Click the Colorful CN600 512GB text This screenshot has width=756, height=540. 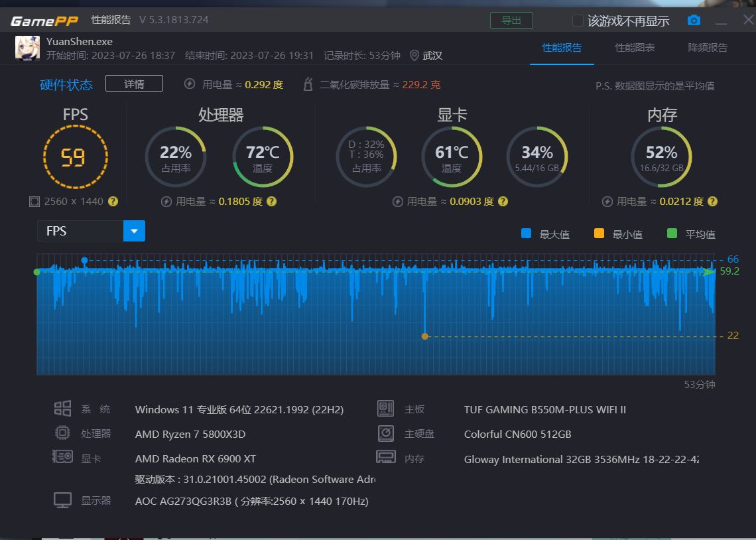tap(518, 434)
